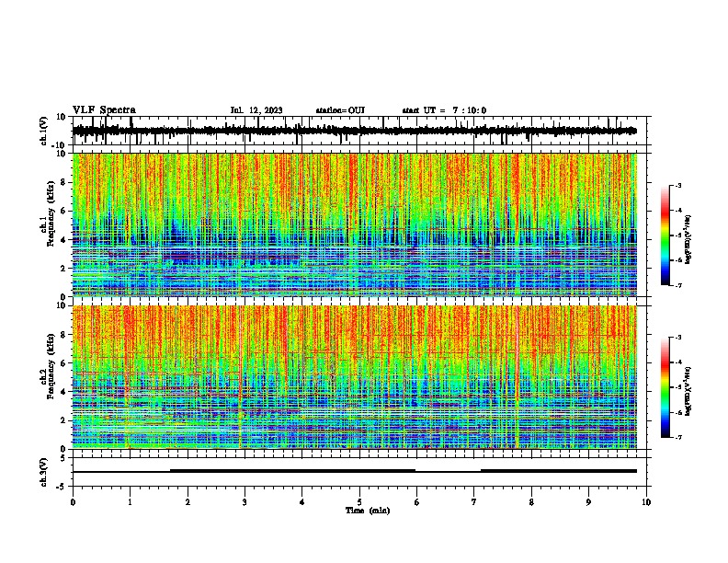Click the time axis tick label "9"
The width and height of the screenshot is (728, 563).
588,502
